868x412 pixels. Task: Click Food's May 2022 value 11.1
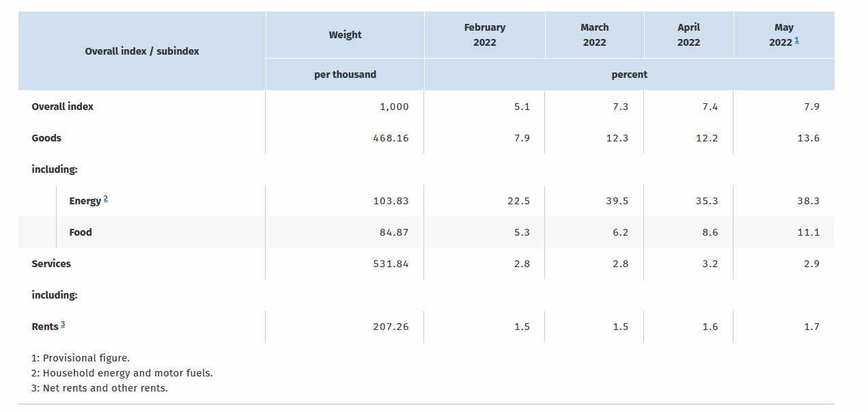(x=808, y=232)
